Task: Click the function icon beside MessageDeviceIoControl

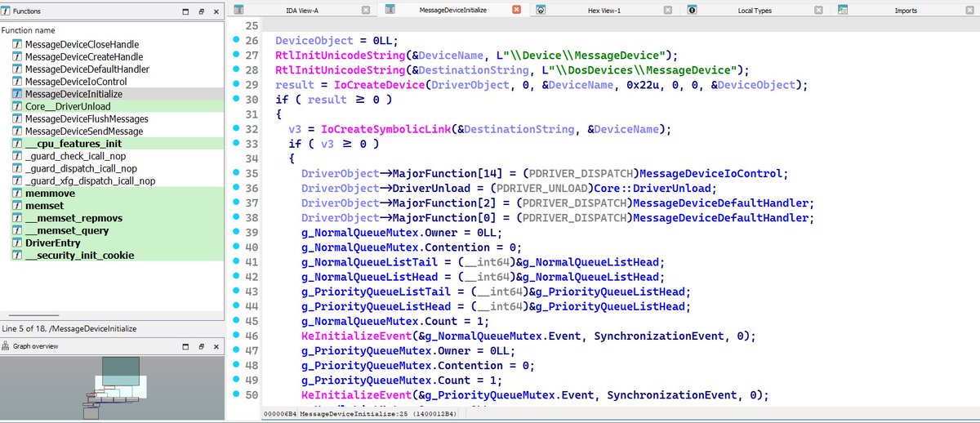Action: [17, 82]
